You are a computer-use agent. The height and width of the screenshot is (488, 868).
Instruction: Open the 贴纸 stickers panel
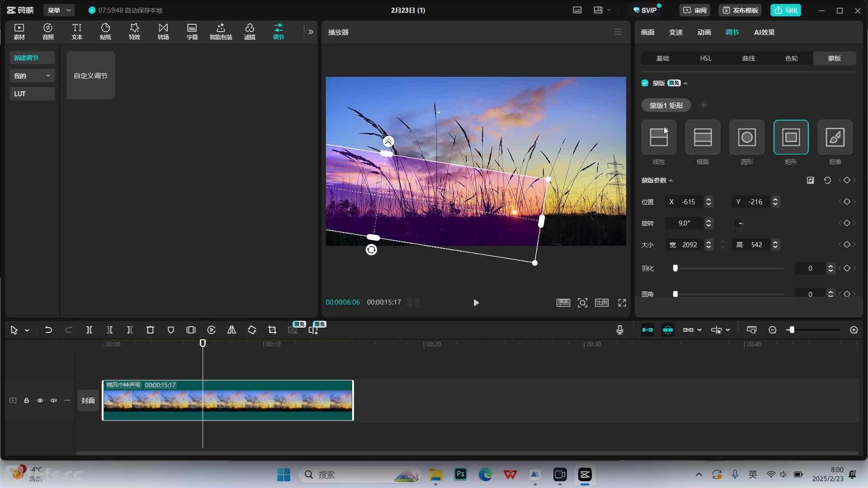[105, 32]
